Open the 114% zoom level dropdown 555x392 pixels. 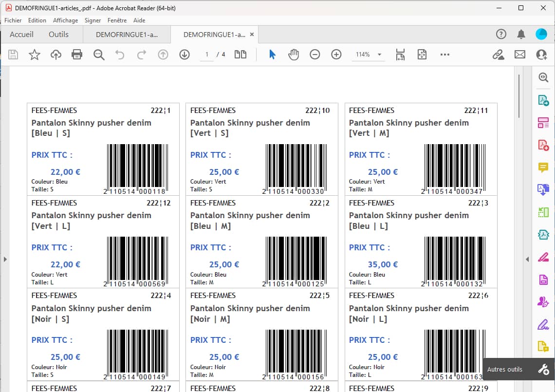tap(379, 55)
